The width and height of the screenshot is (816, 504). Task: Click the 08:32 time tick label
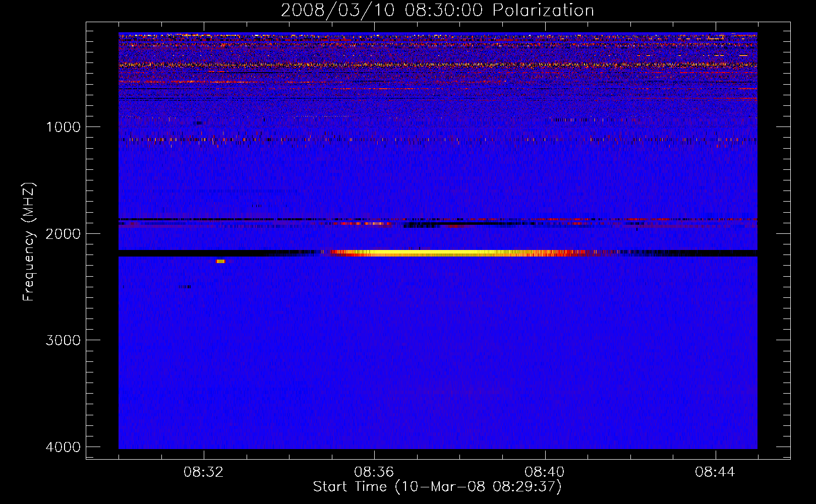(204, 472)
